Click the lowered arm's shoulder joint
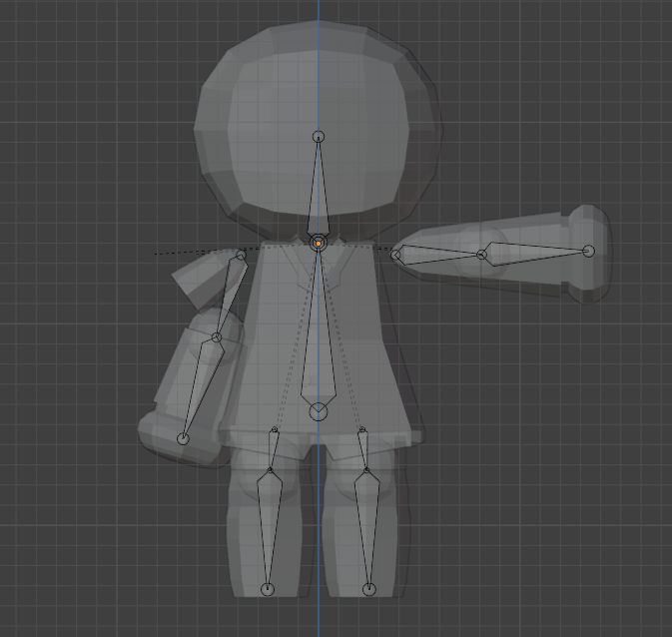The height and width of the screenshot is (637, 672). coord(241,256)
